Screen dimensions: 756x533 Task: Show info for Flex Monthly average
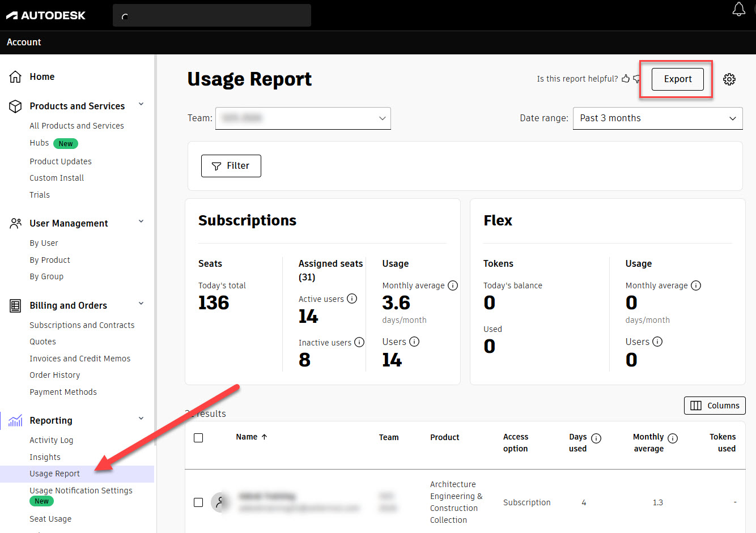[696, 285]
